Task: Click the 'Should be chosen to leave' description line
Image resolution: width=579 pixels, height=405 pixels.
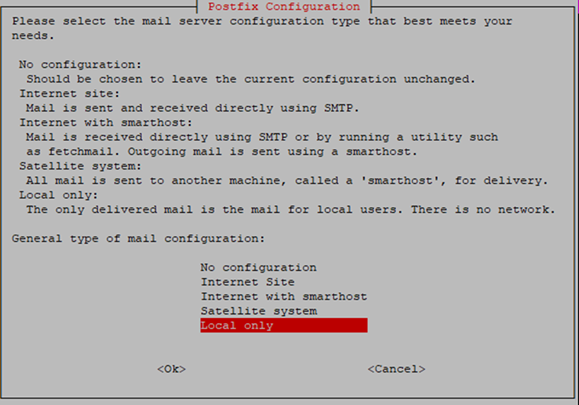Action: click(251, 79)
